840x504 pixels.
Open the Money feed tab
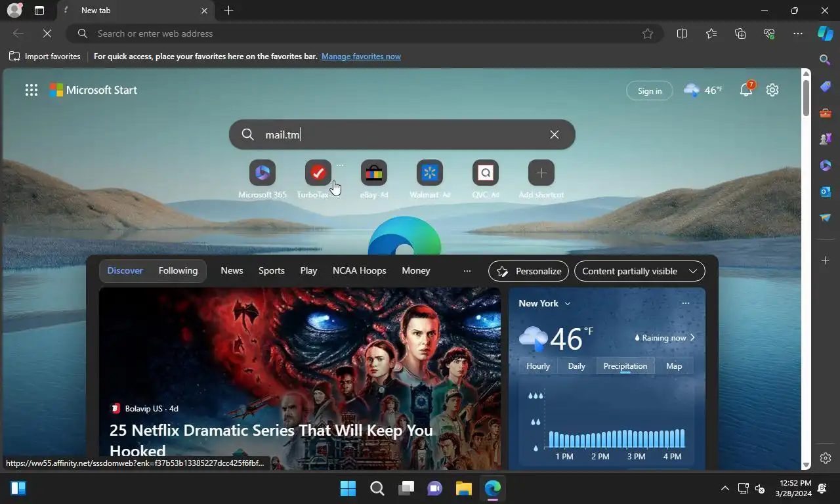tap(416, 270)
